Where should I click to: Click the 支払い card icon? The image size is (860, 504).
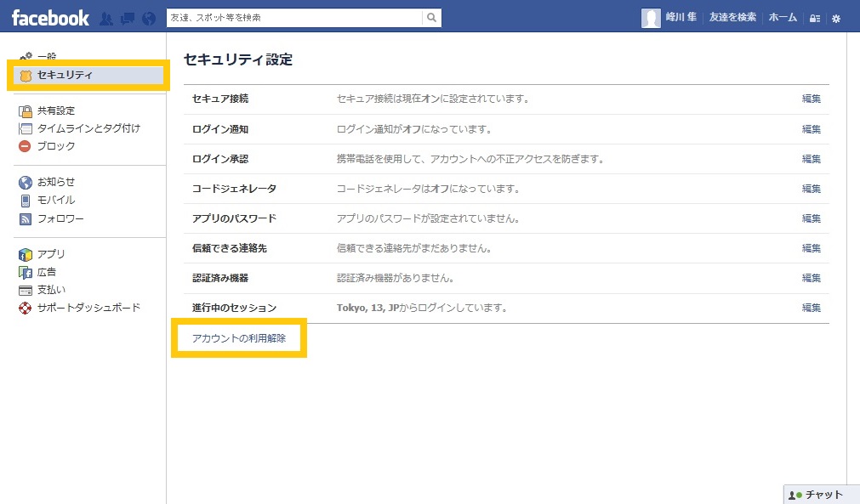tap(26, 290)
